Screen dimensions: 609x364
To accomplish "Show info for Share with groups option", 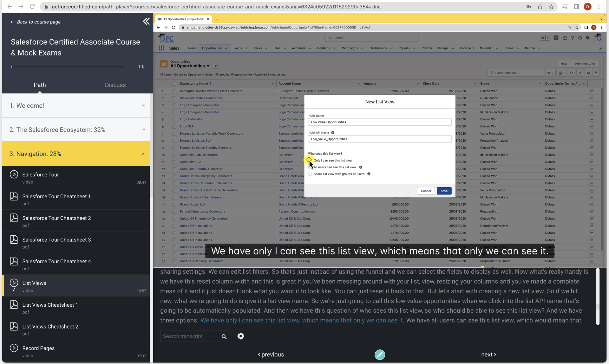I will [x=369, y=174].
